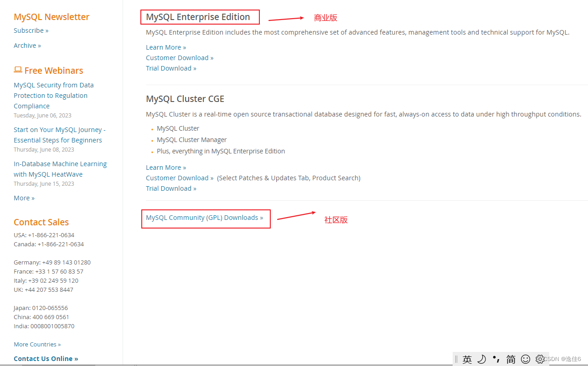Click the China: 400 669 0561 number
This screenshot has width=588, height=366.
41,317
